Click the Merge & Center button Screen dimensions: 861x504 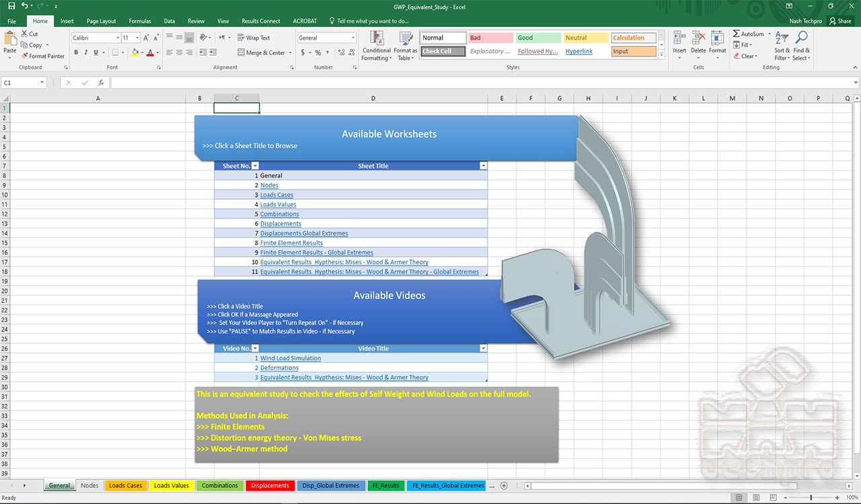coord(265,52)
